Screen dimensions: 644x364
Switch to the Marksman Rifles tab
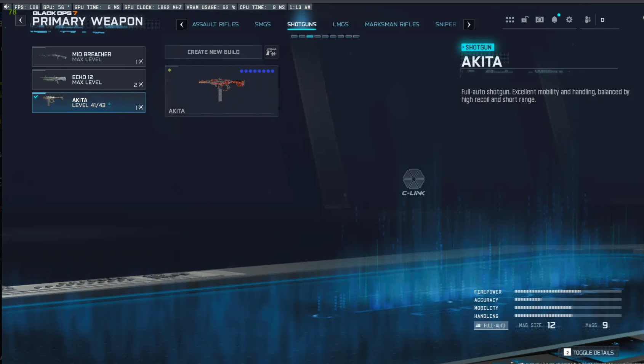392,24
